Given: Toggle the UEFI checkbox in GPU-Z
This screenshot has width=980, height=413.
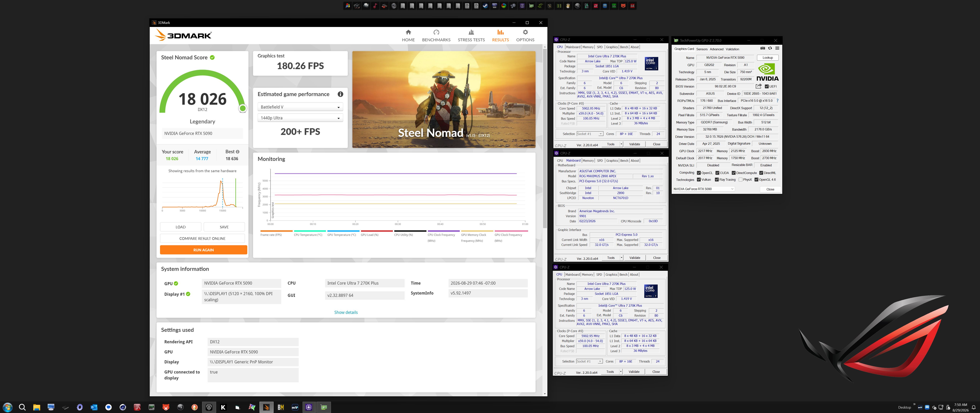Looking at the screenshot, I should (x=767, y=87).
